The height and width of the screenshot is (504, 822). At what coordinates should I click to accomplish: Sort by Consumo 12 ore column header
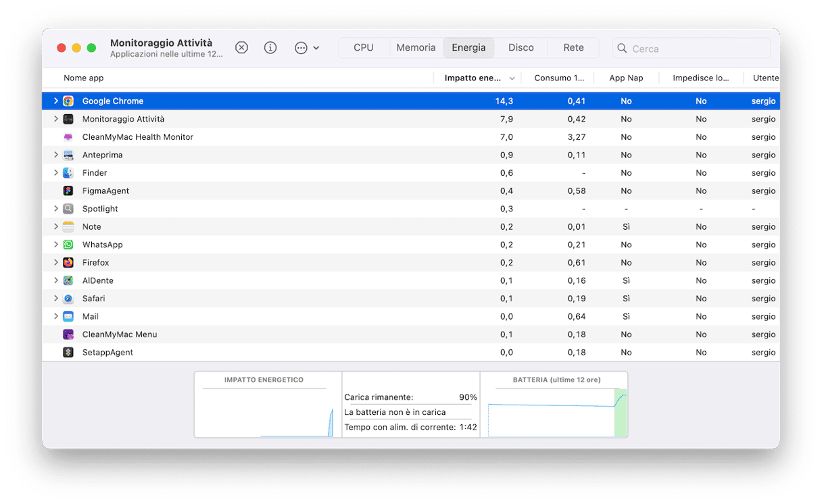(559, 78)
